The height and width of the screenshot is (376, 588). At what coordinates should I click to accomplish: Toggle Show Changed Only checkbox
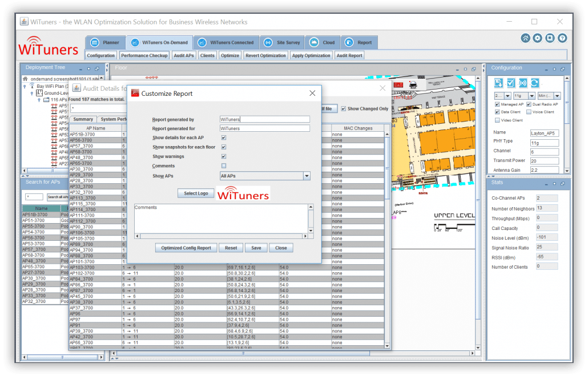pos(343,109)
